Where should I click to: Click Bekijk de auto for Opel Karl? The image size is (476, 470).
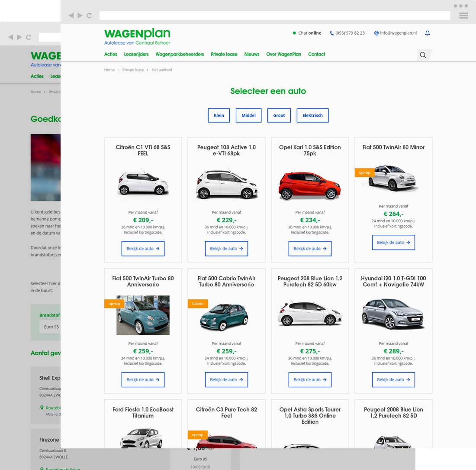pyautogui.click(x=310, y=249)
